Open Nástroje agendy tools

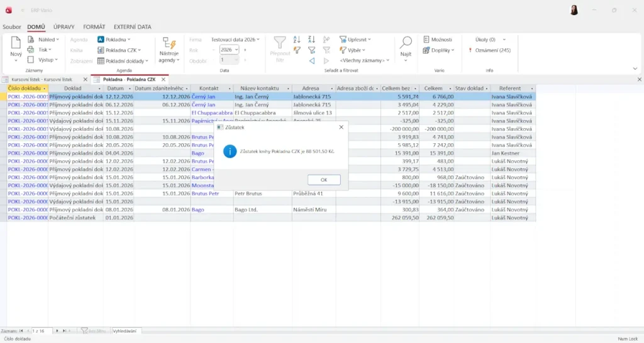tap(169, 49)
